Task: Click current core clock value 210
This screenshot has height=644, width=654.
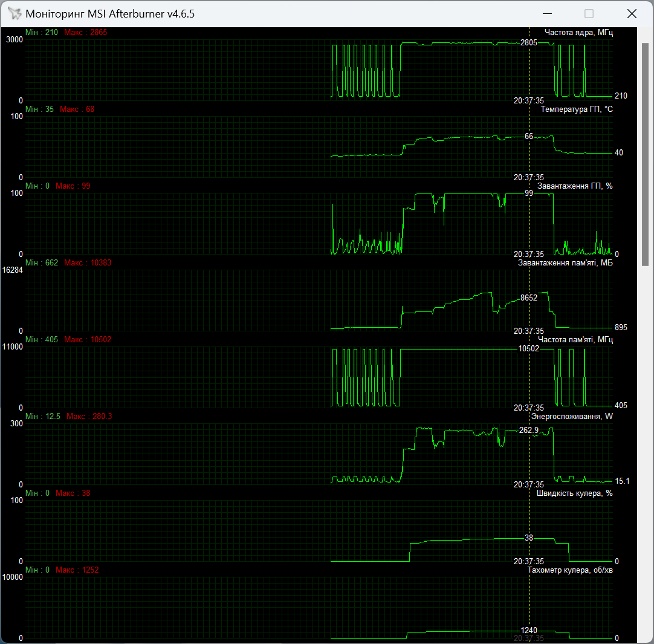Action: pos(621,96)
